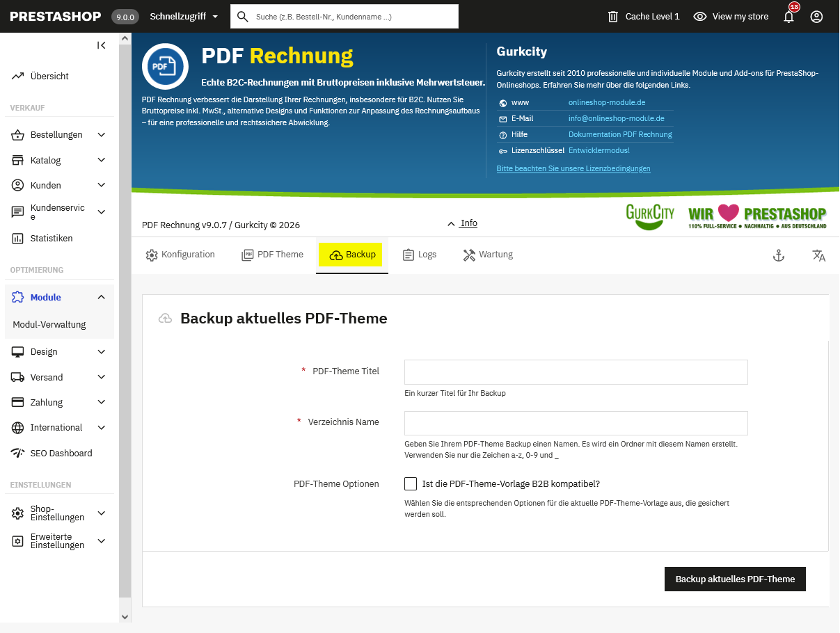Click the info@onlineshop-module.de email link
Image resolution: width=840 pixels, height=633 pixels.
(x=617, y=119)
